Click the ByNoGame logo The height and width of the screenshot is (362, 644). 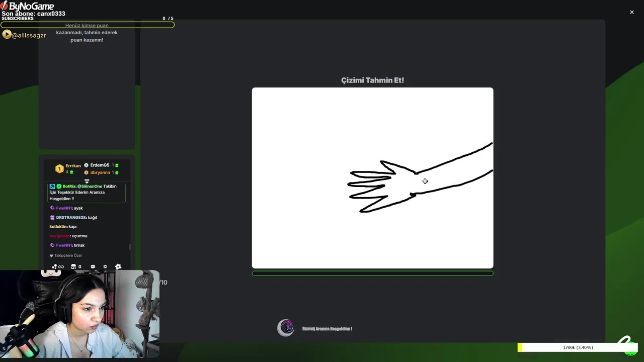[28, 6]
